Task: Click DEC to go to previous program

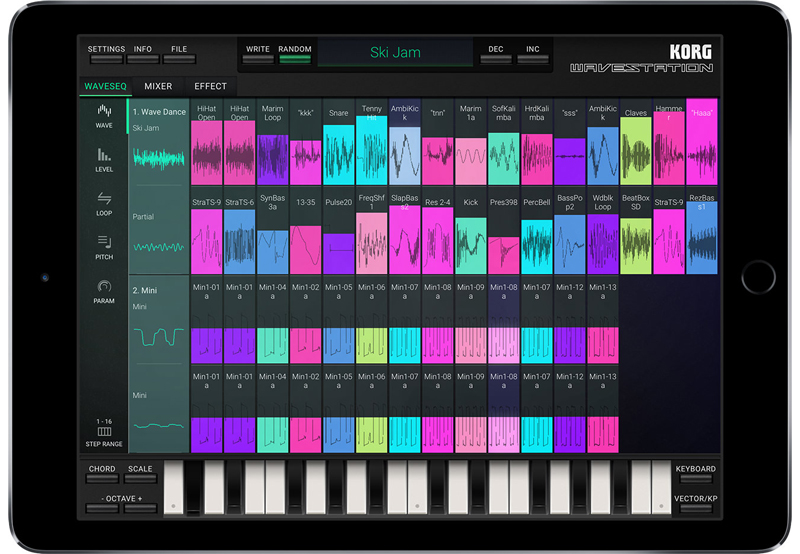Action: [x=496, y=54]
